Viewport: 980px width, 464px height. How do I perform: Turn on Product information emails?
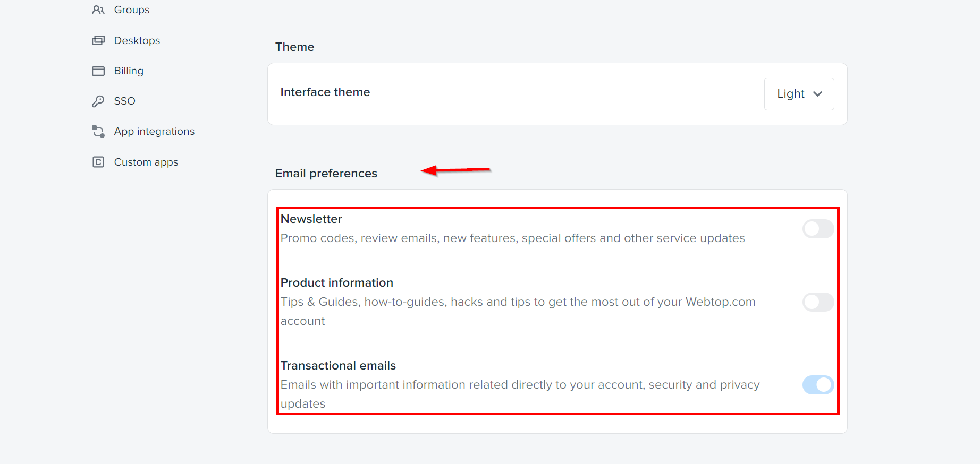point(817,302)
